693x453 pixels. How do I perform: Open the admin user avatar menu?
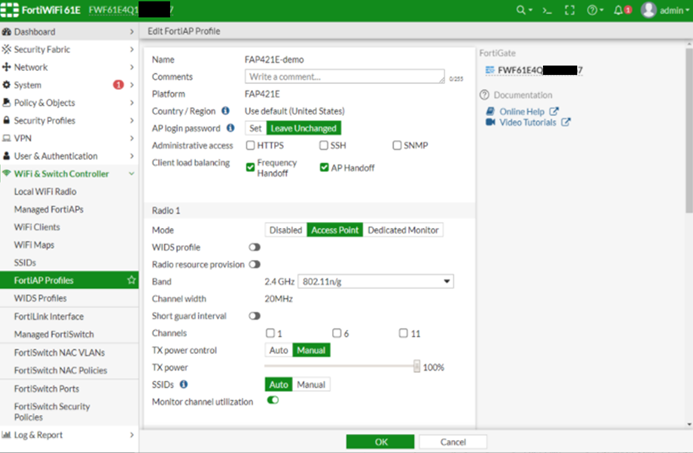click(x=648, y=10)
